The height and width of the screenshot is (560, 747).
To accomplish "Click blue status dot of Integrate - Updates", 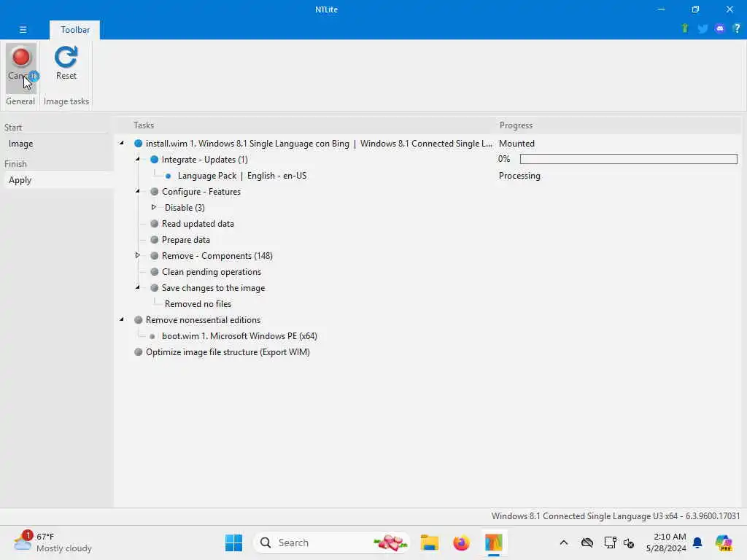I will click(155, 160).
